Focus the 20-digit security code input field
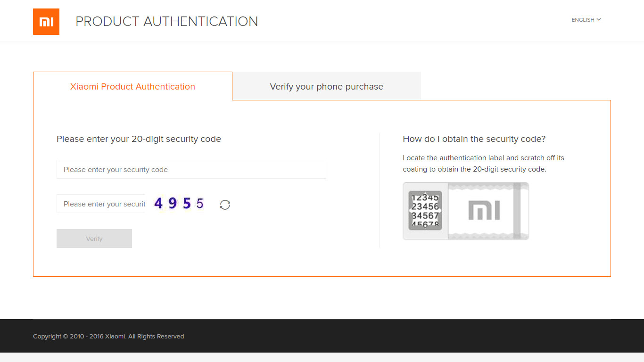 (191, 169)
